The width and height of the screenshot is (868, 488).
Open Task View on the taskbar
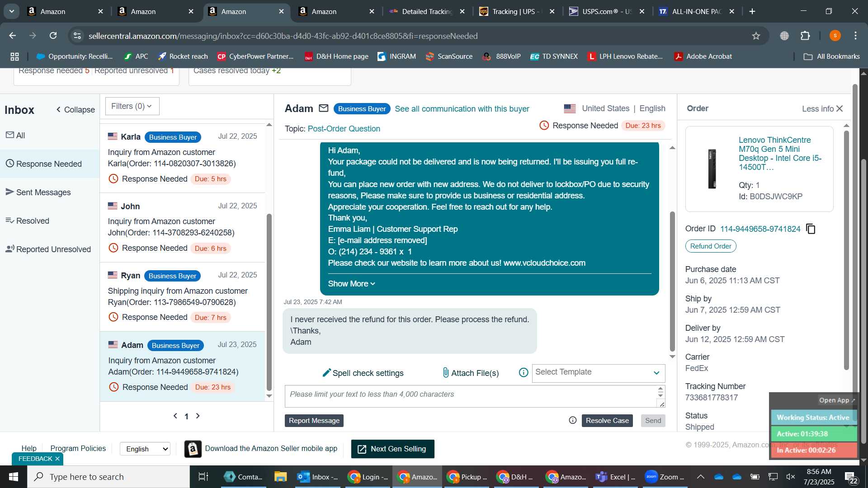(x=203, y=477)
